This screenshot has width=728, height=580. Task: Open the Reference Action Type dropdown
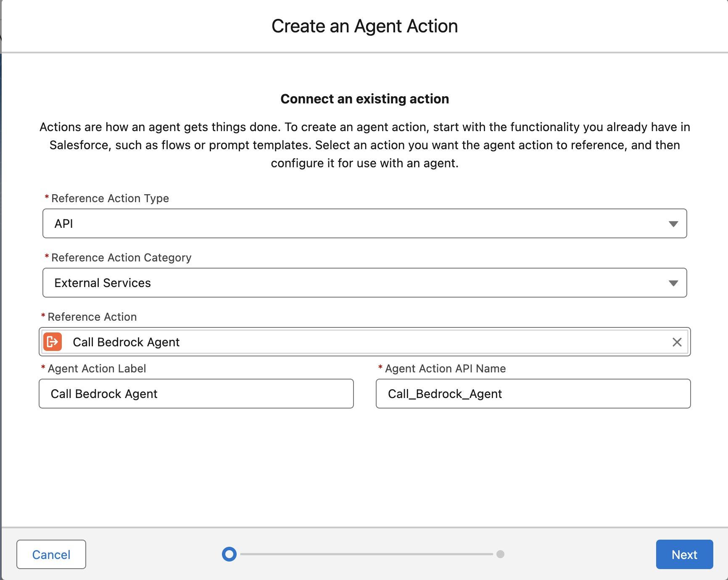coord(364,224)
